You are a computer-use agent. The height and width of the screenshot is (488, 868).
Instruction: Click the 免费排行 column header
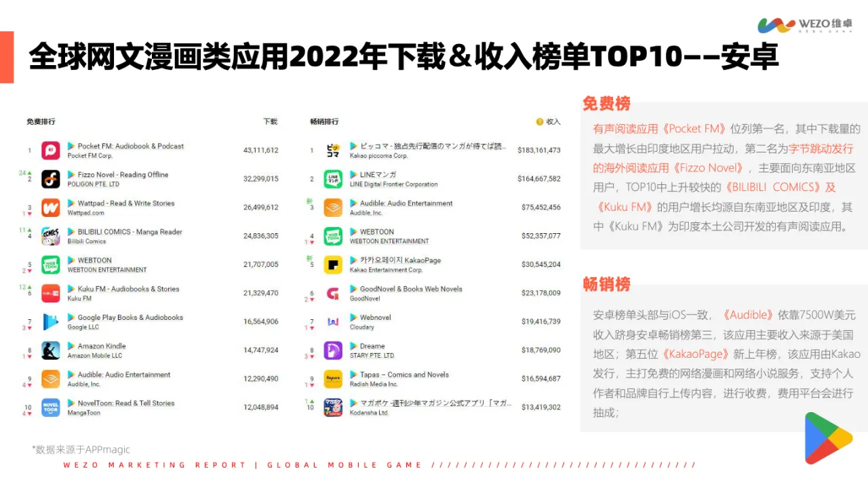click(x=41, y=122)
